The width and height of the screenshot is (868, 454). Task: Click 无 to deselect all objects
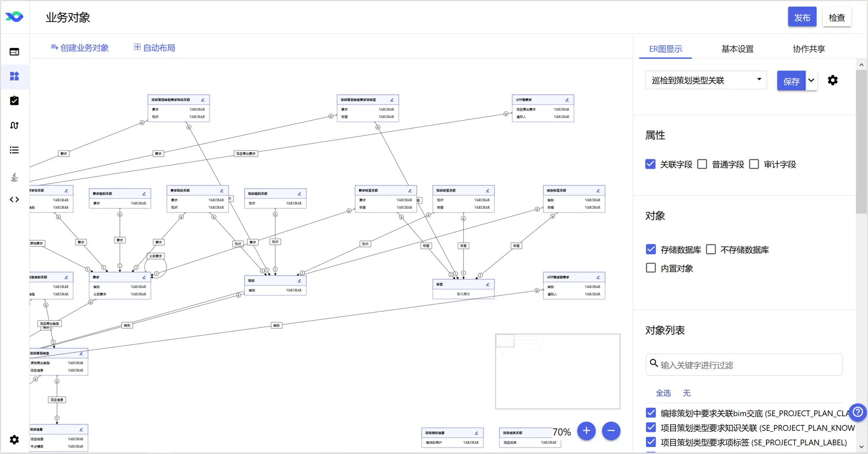(687, 393)
